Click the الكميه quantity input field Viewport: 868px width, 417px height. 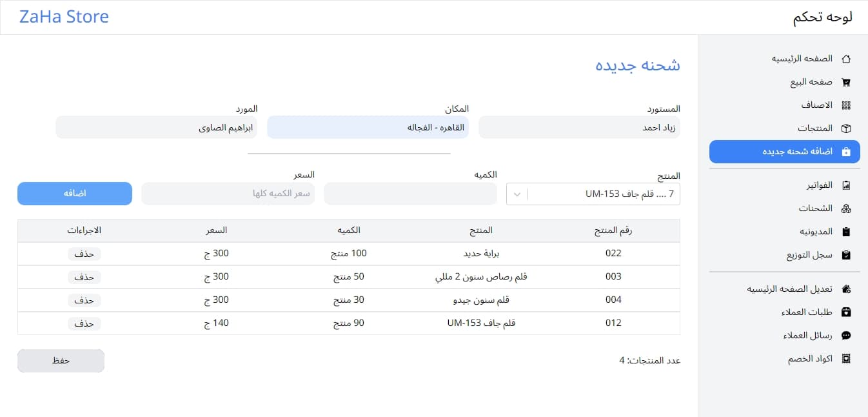point(410,194)
